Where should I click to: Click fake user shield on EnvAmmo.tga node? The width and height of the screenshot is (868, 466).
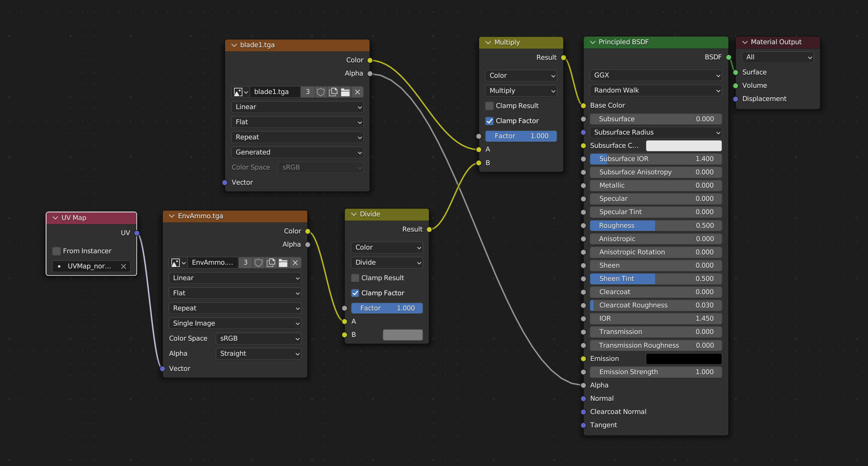[258, 262]
